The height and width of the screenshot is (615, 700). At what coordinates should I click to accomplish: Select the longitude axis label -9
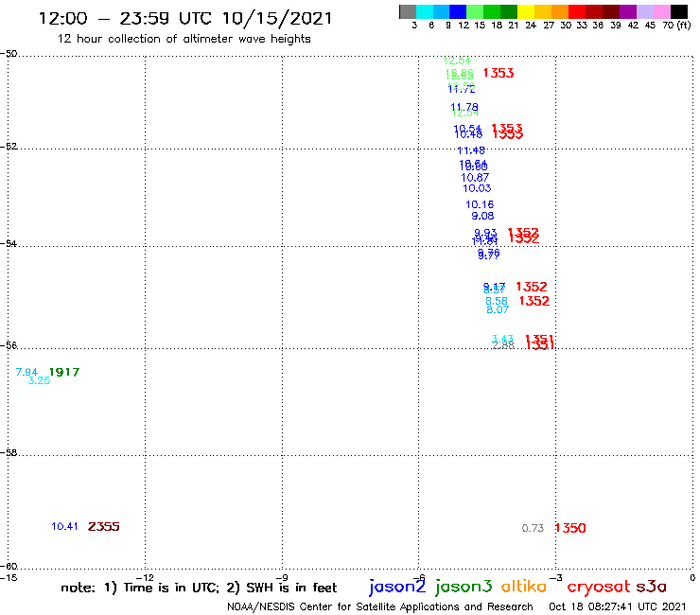point(282,578)
